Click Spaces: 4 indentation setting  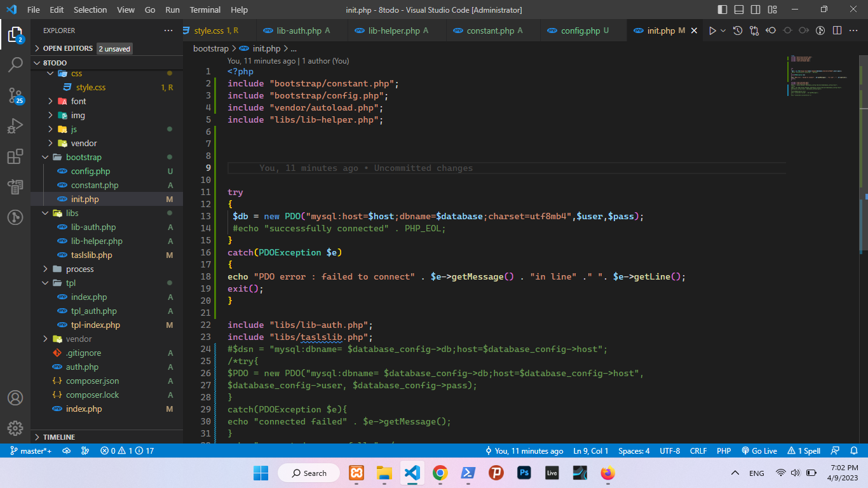(634, 451)
